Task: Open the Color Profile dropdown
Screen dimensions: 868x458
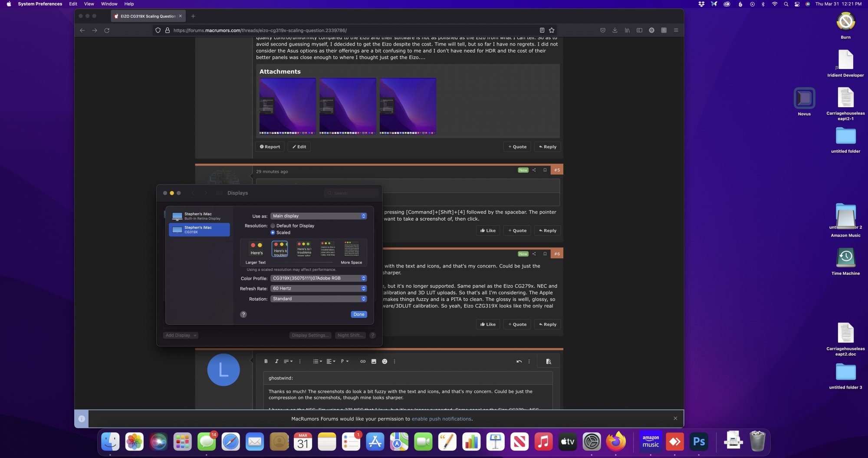Action: pos(319,278)
